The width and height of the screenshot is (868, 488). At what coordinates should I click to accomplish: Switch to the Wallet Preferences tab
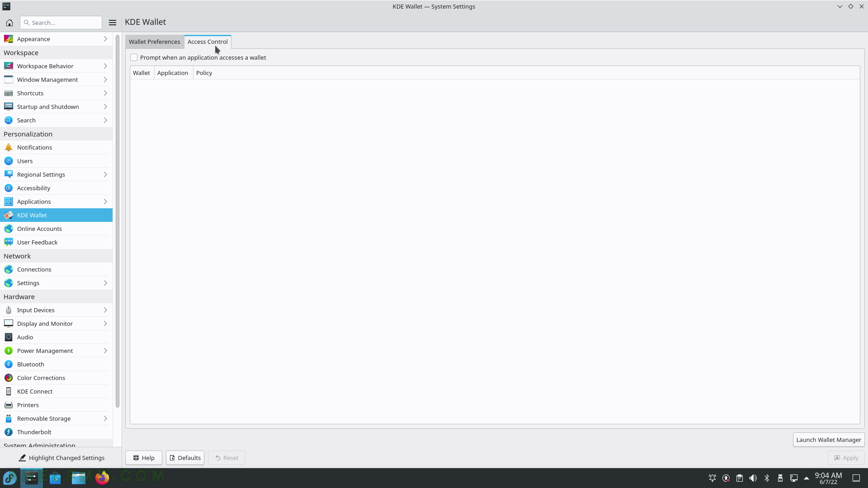[154, 42]
